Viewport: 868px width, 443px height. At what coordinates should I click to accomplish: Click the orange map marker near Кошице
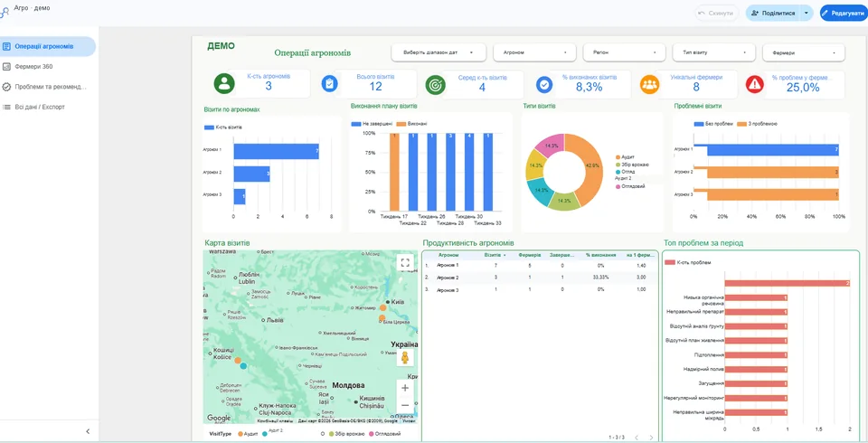[x=238, y=361]
